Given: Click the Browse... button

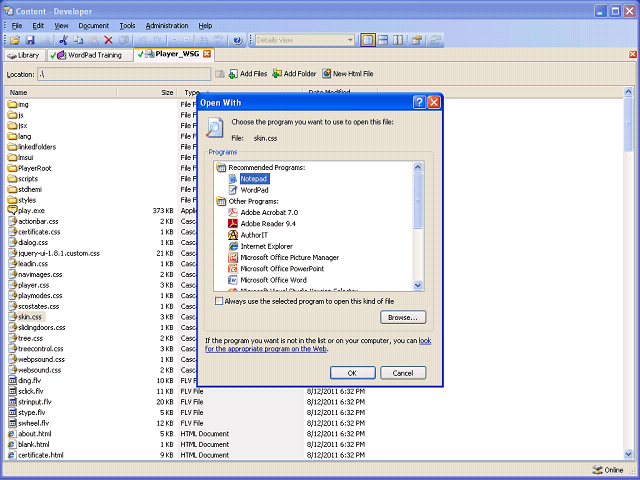Looking at the screenshot, I should coord(403,317).
